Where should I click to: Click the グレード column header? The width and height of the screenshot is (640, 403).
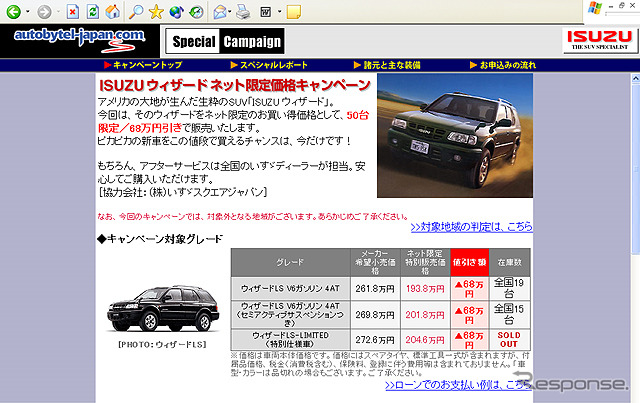point(290,262)
